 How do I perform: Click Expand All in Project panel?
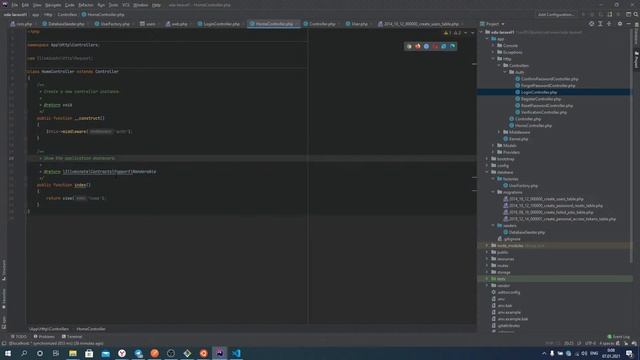[x=600, y=24]
